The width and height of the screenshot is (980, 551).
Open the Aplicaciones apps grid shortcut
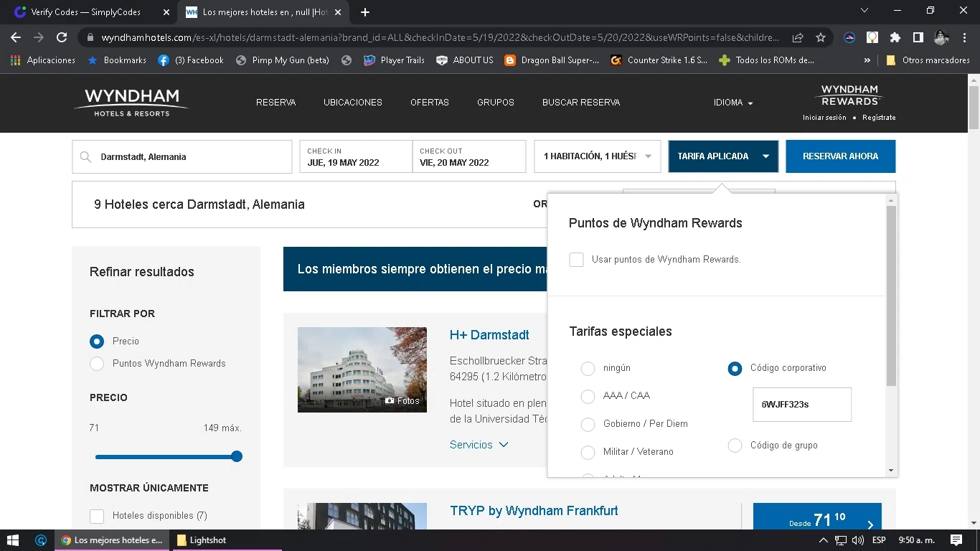coord(43,60)
